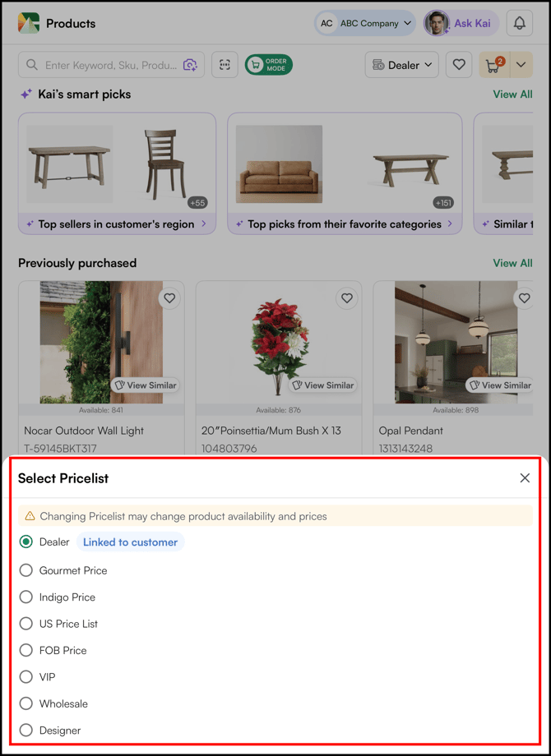
Task: Open the wishlist heart in toolbar
Action: coord(459,65)
